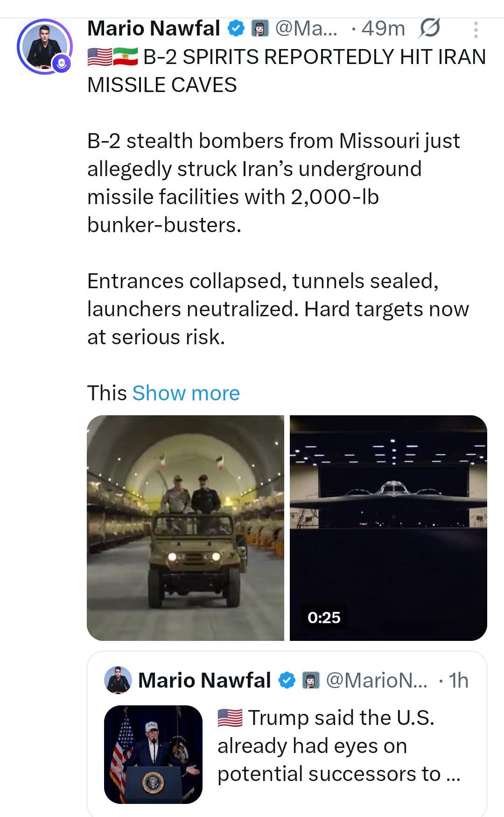Screen dimensions: 504x817
Task: Open the three-dot post options menu
Action: (x=476, y=30)
